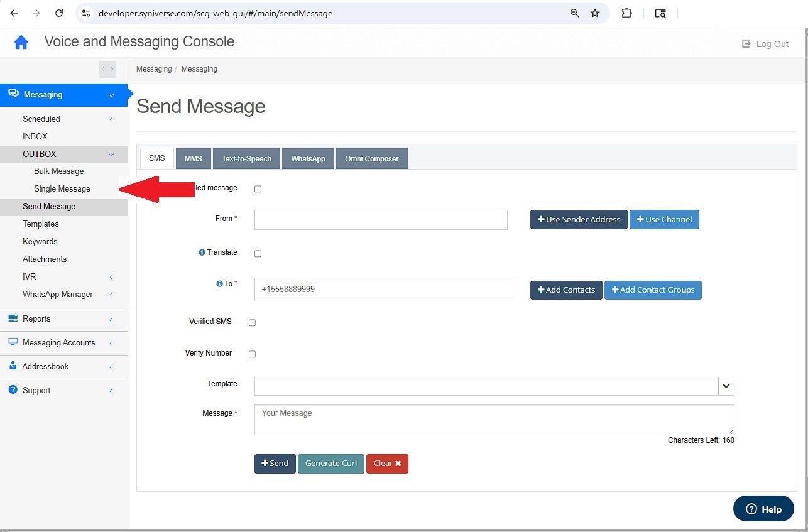Switch to the WhatsApp tab

(308, 159)
